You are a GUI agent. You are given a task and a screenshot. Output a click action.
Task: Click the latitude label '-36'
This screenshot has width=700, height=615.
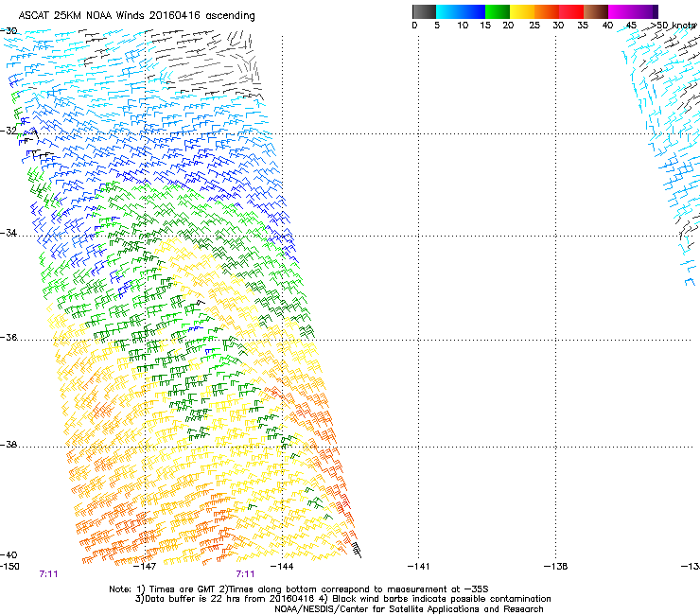coord(9,337)
